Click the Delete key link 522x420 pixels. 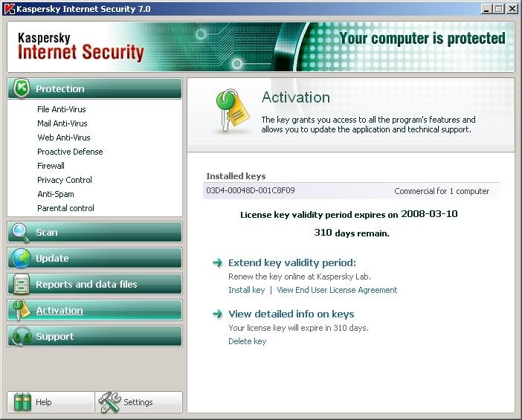248,341
